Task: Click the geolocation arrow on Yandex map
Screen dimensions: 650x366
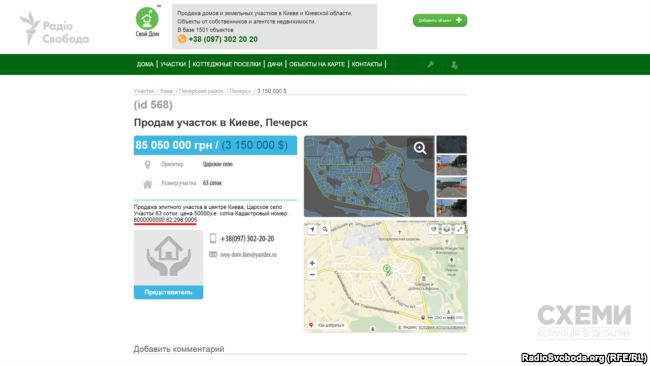Action: tap(312, 229)
